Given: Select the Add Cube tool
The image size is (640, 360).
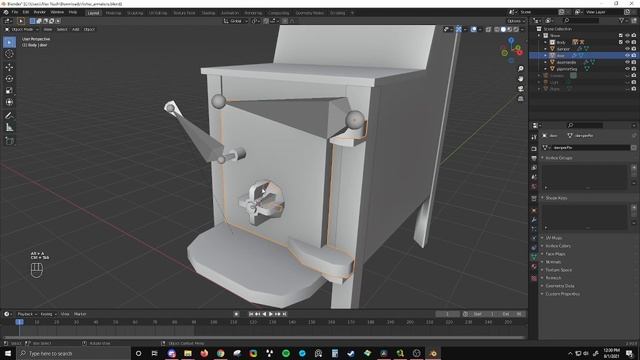Looking at the screenshot, I should [x=9, y=141].
